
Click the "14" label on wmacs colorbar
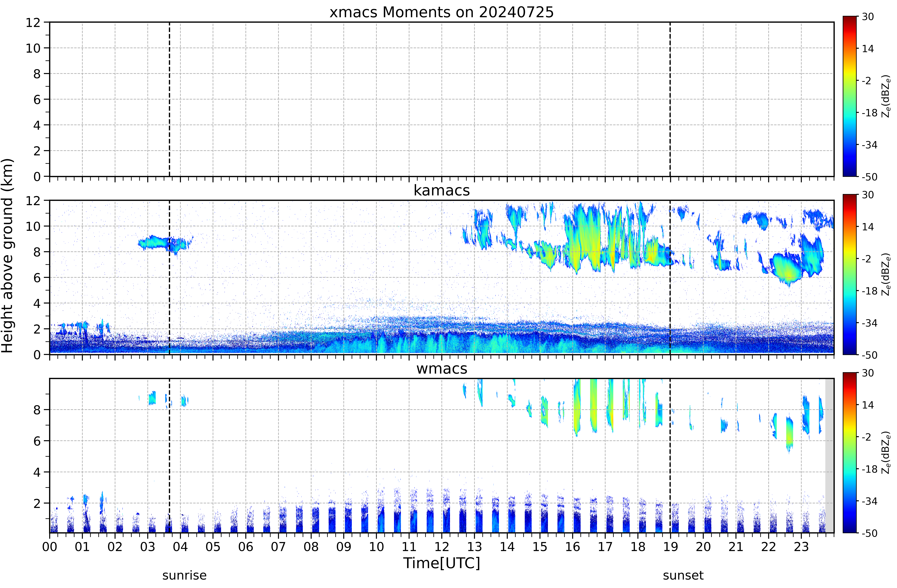click(868, 405)
